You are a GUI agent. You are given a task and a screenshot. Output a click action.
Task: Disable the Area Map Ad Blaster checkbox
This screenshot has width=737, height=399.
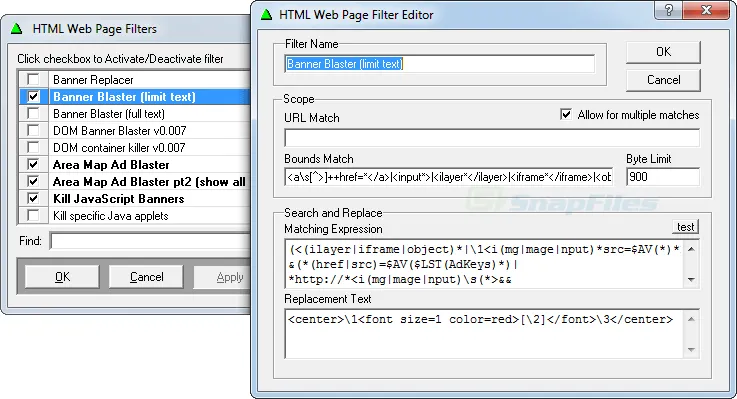coord(33,164)
